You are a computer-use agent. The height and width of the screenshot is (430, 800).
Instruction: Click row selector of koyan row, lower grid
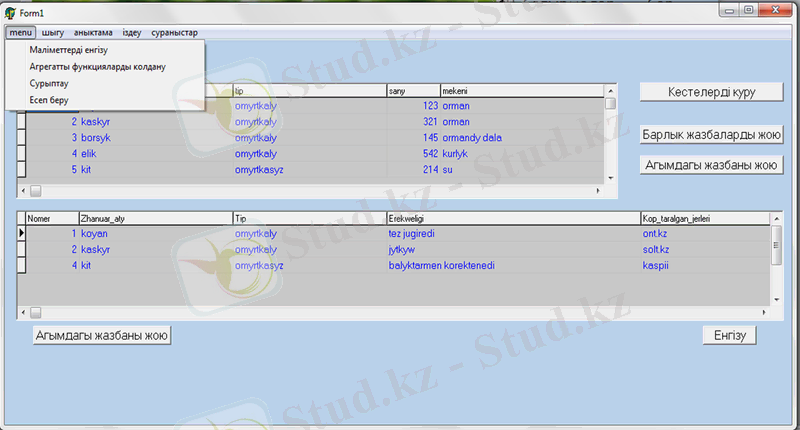[21, 234]
